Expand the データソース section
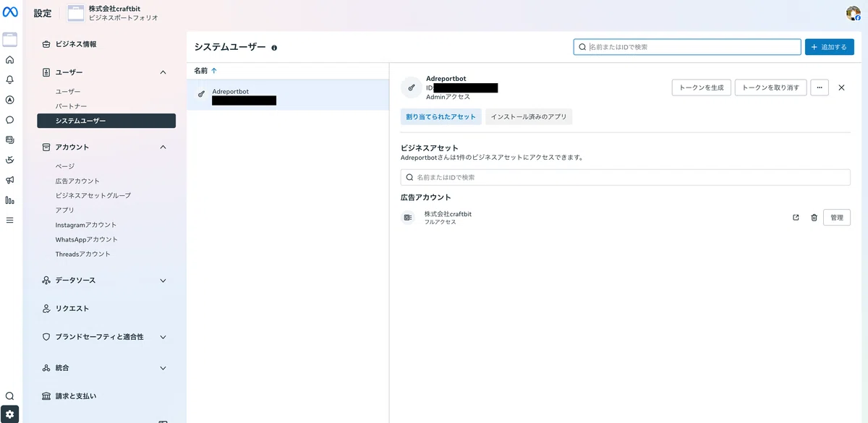Image resolution: width=868 pixels, height=423 pixels. (163, 281)
